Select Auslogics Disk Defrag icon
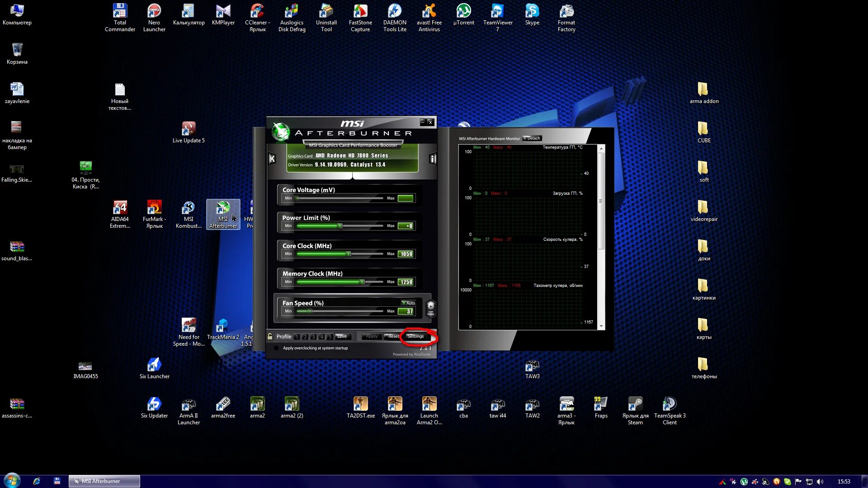This screenshot has height=488, width=868. point(292,18)
